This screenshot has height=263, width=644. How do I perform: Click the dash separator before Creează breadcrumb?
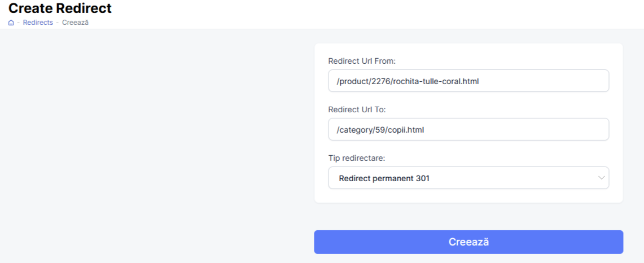tap(58, 23)
